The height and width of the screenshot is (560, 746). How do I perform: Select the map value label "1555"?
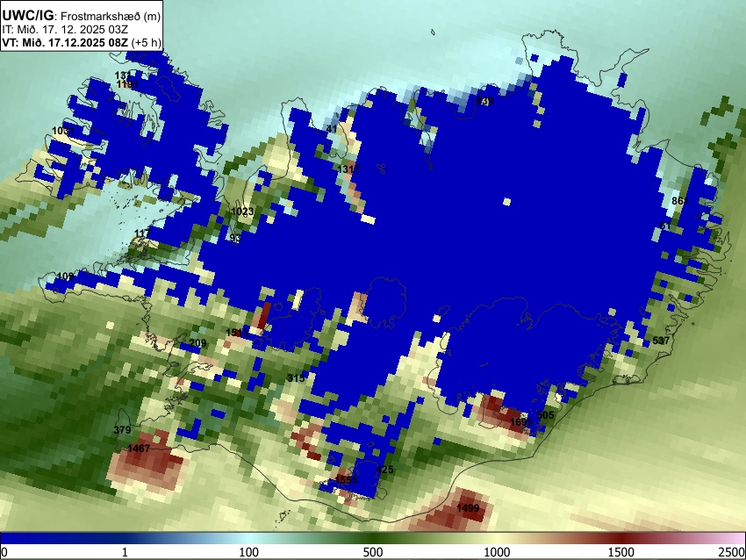(346, 480)
